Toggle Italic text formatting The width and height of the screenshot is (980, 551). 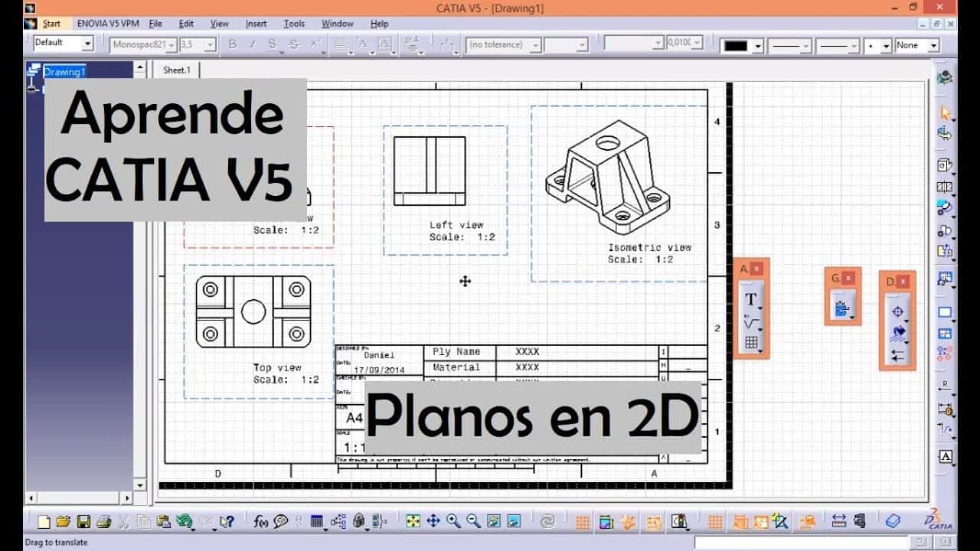point(253,44)
